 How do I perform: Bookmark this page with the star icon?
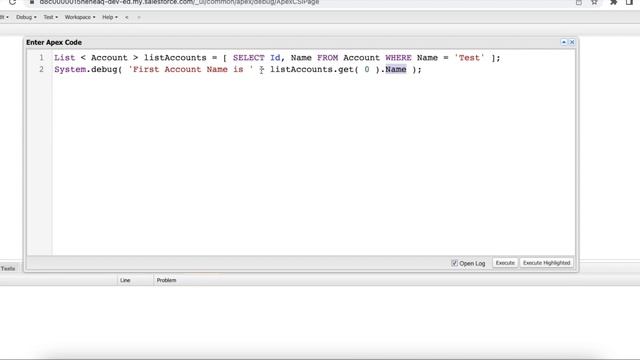[x=594, y=2]
